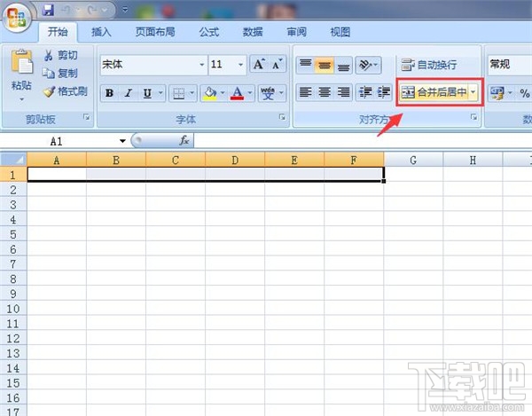Select row 10 header
The height and width of the screenshot is (416, 532).
pos(13,309)
